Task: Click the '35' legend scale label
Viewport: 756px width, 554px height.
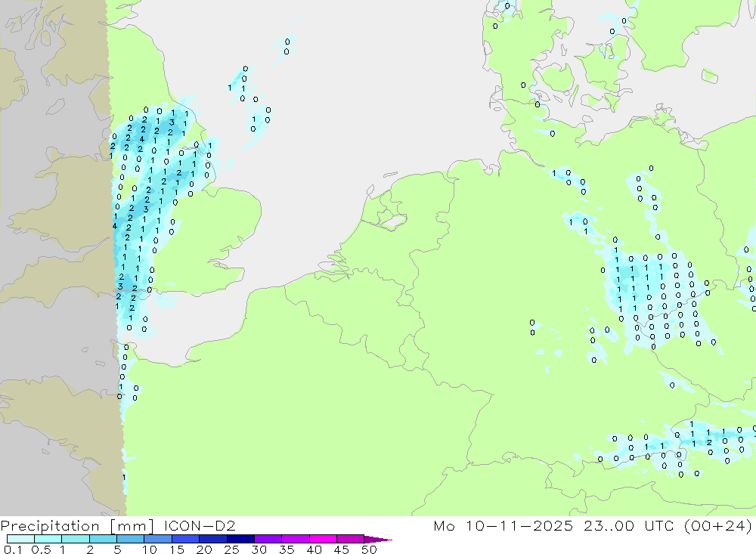Action: (x=287, y=549)
